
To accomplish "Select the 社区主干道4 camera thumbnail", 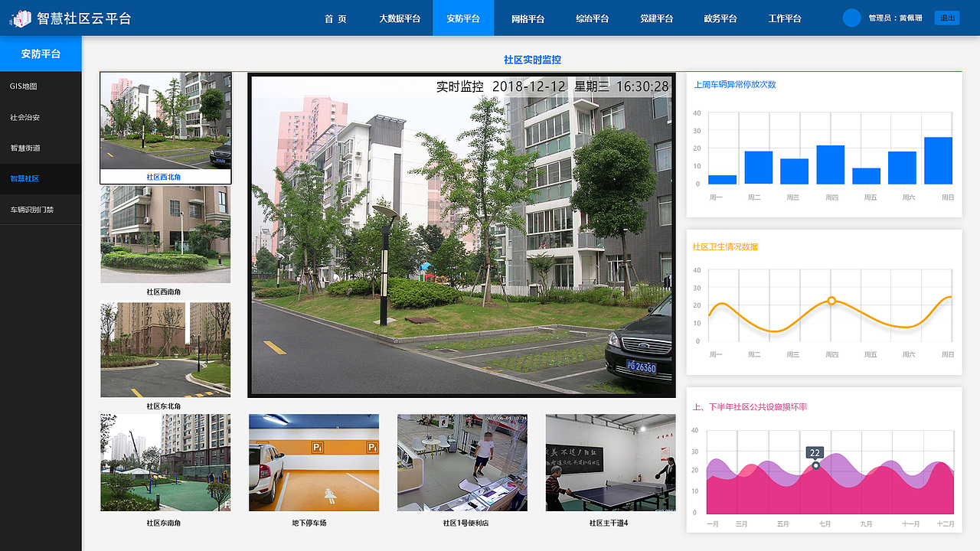I will pos(610,463).
